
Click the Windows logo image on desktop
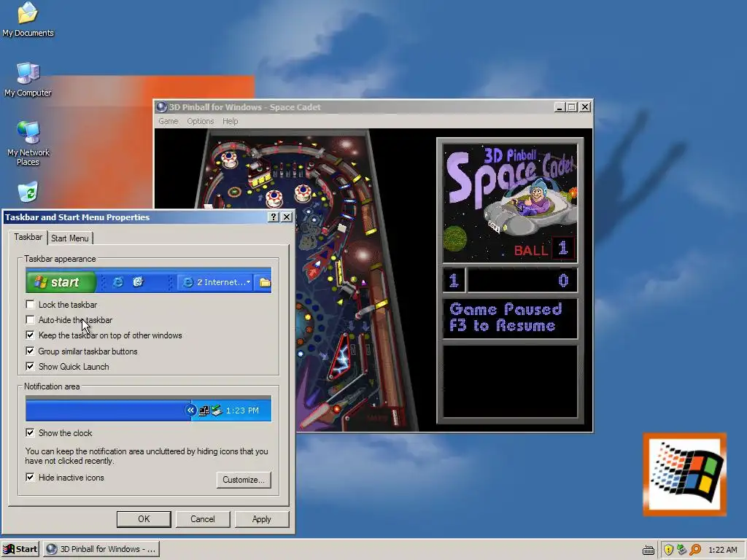(684, 474)
